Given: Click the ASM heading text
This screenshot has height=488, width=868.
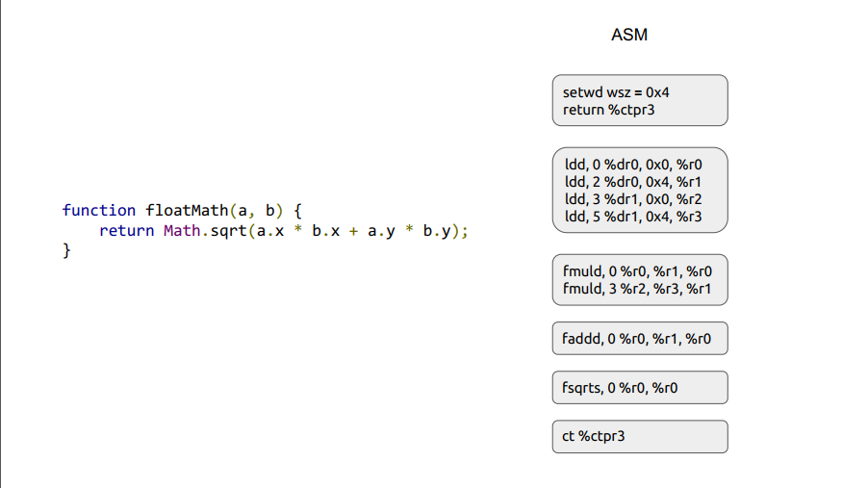Looking at the screenshot, I should click(629, 35).
